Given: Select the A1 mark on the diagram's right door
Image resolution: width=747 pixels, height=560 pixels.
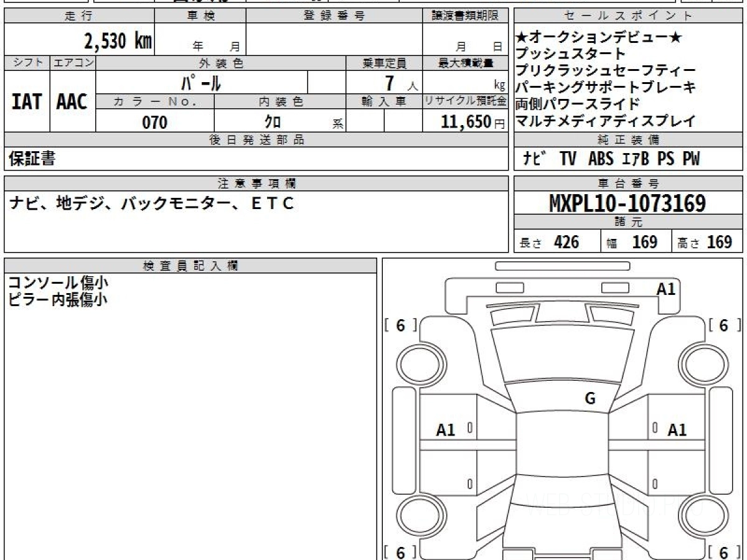Looking at the screenshot, I should pyautogui.click(x=677, y=429).
